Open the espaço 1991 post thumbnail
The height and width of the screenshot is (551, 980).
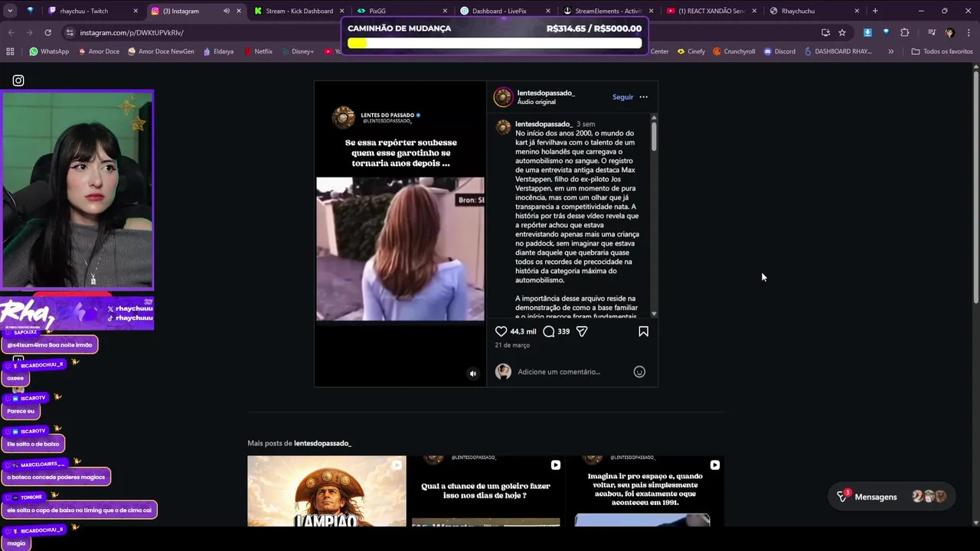click(645, 491)
